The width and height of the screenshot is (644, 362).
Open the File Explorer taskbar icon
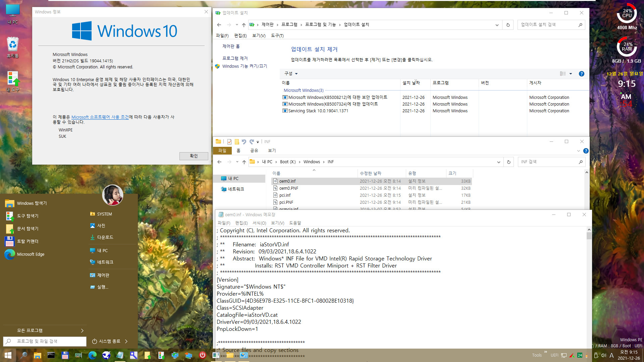tap(37, 355)
